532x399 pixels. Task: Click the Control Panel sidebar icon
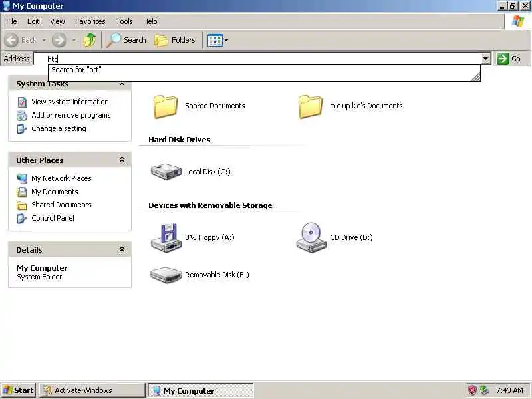(22, 219)
